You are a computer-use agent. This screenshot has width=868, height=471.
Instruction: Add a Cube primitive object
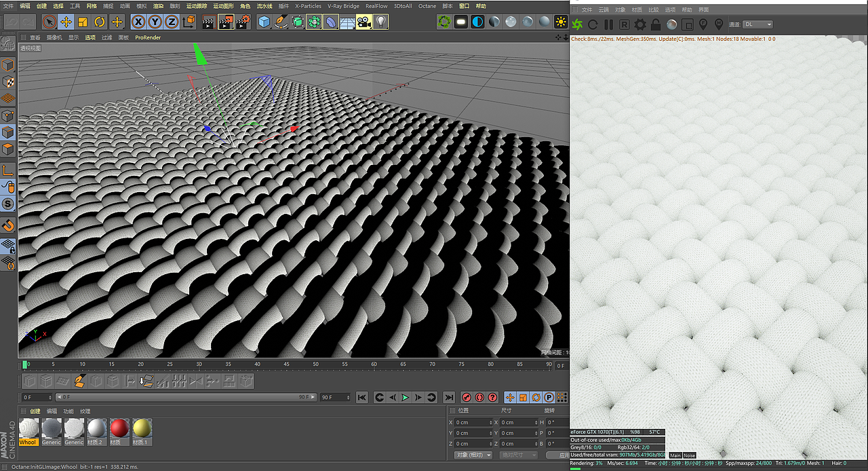tap(264, 22)
